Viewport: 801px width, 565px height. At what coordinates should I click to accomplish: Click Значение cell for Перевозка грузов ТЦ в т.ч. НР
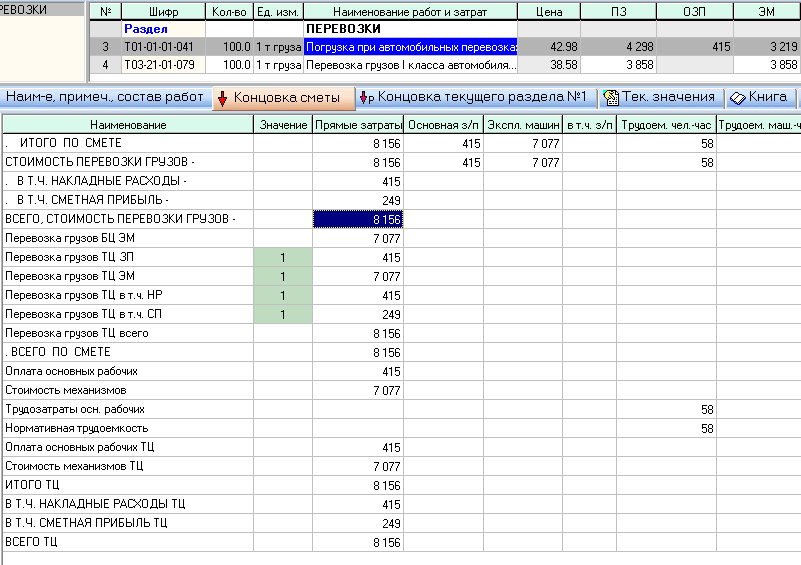pos(282,295)
